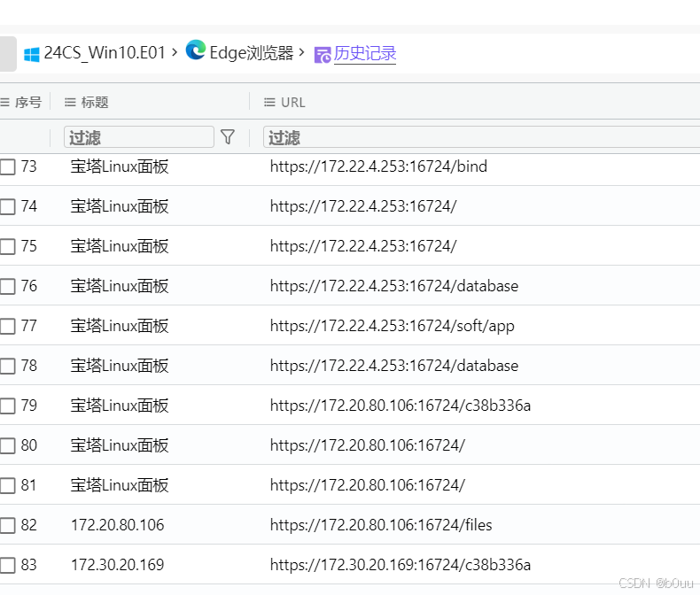Sort by the 标题 column header
This screenshot has width=700, height=595.
click(95, 103)
